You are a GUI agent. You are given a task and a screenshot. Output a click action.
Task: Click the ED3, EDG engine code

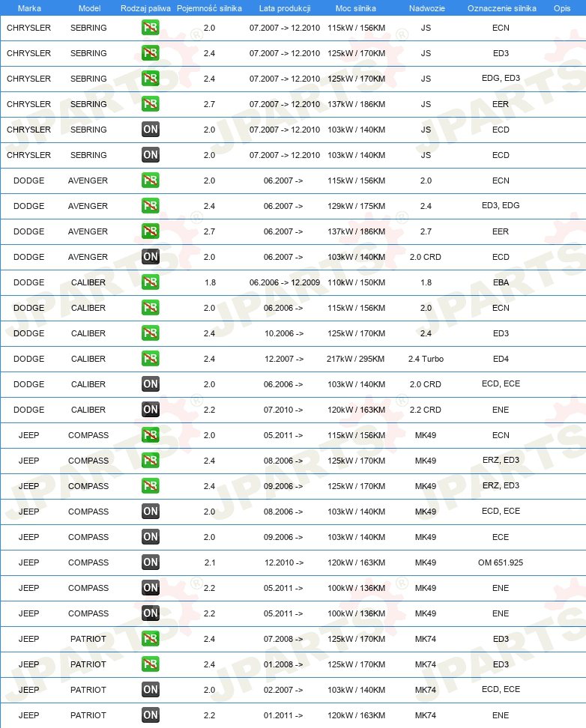coord(501,205)
